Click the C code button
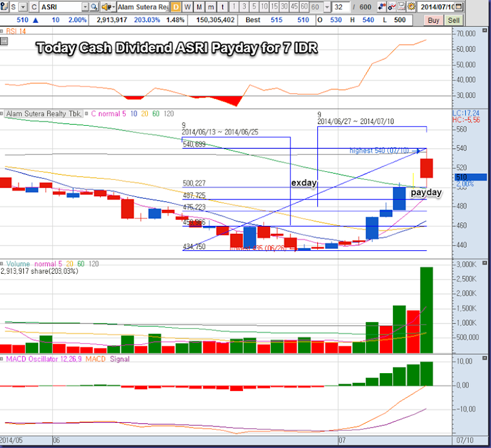This screenshot has height=448, width=491. click(x=34, y=7)
